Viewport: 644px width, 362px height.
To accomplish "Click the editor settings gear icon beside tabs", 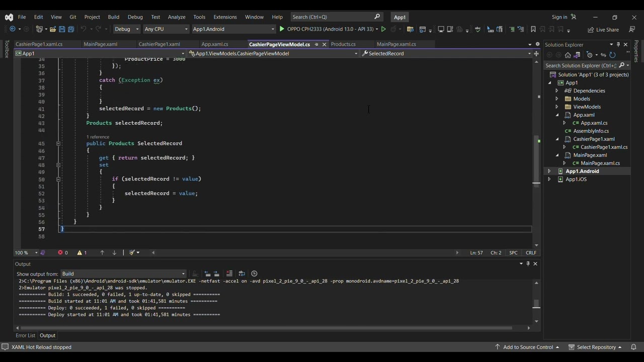I will click(x=537, y=44).
